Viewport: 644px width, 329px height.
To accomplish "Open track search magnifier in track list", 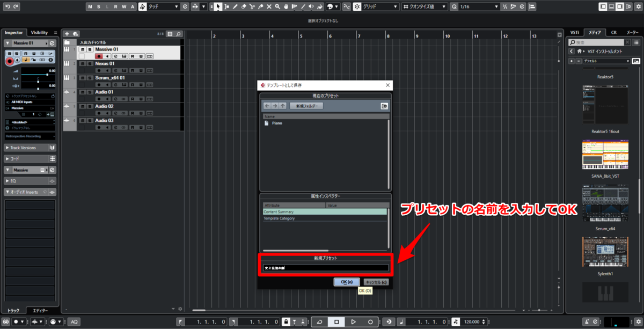I will pyautogui.click(x=178, y=34).
